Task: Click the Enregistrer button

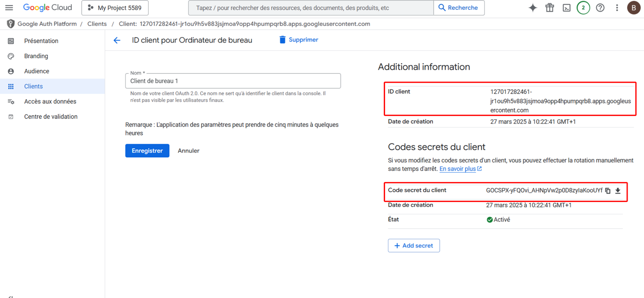Action: 147,151
